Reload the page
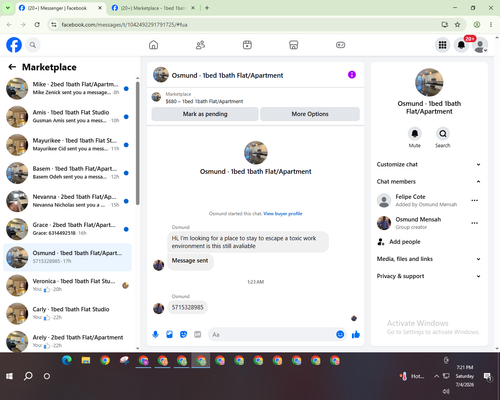The width and height of the screenshot is (500, 400). [37, 25]
